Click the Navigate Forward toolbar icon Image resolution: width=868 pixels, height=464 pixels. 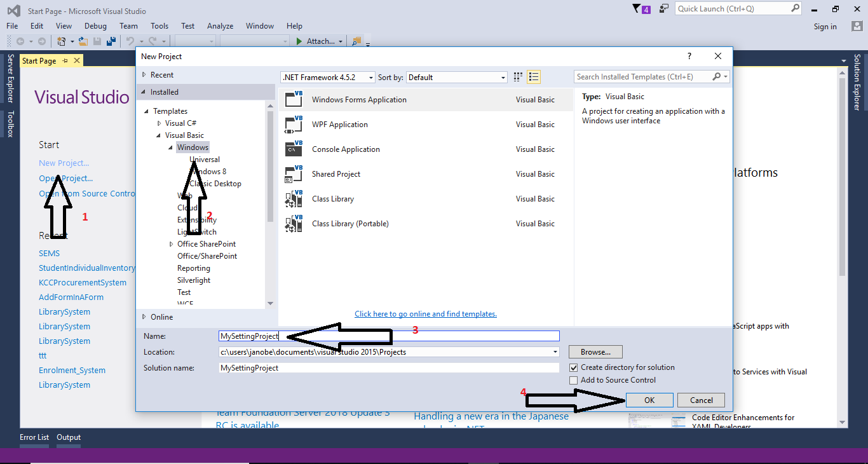point(41,41)
